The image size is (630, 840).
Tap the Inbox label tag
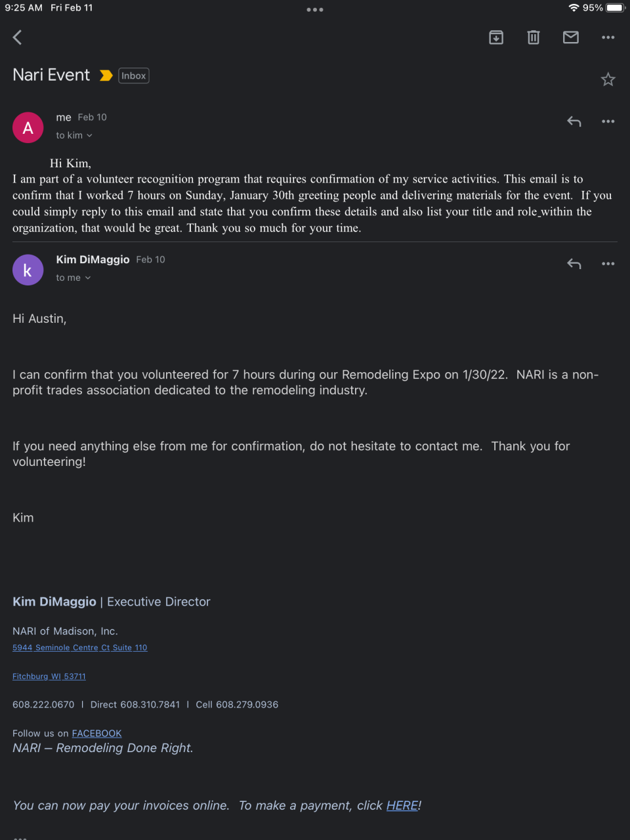click(134, 76)
